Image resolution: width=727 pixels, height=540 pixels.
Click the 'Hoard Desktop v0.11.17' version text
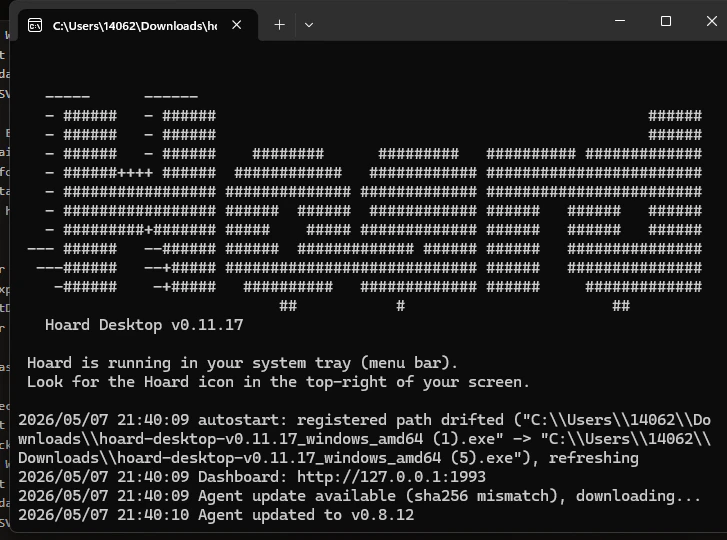[x=144, y=324]
